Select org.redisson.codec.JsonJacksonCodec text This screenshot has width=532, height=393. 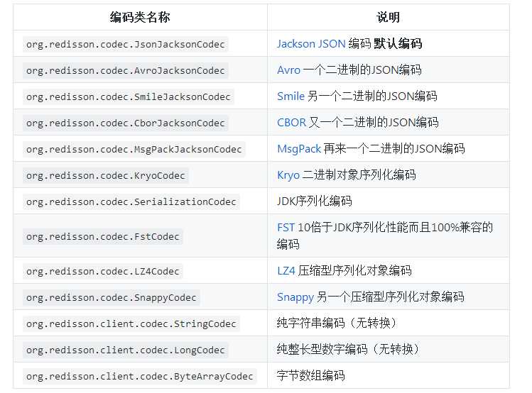coord(126,45)
